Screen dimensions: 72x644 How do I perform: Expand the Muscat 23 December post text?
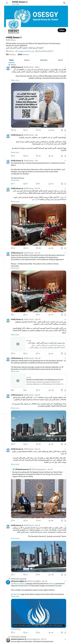click(15, 268)
